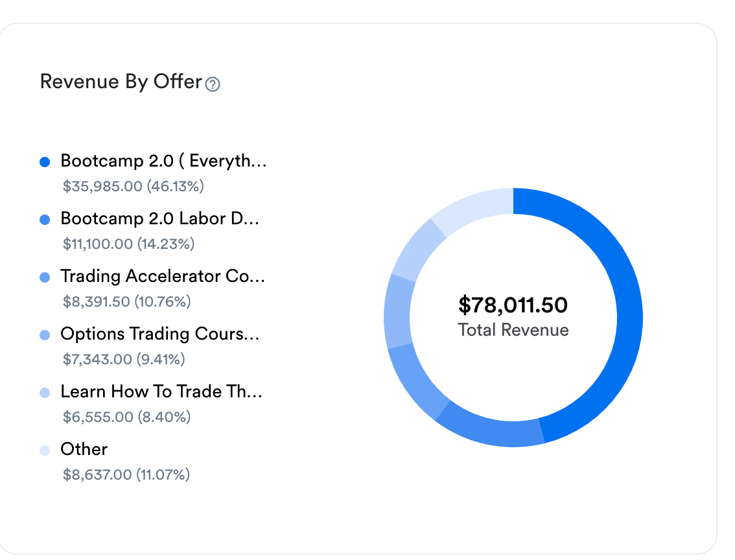Select the Other legend label
The height and width of the screenshot is (560, 735).
point(84,449)
